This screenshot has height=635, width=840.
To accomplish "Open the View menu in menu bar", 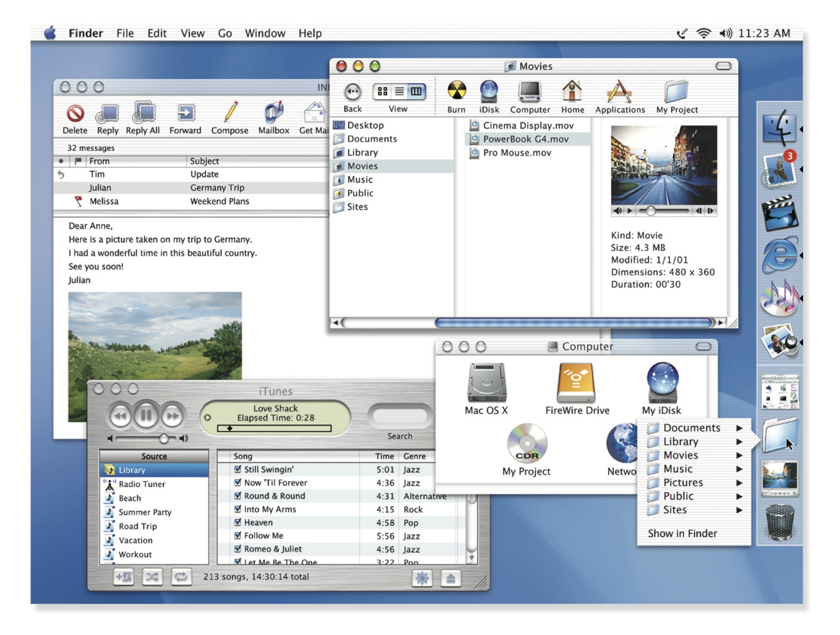I will click(x=193, y=33).
